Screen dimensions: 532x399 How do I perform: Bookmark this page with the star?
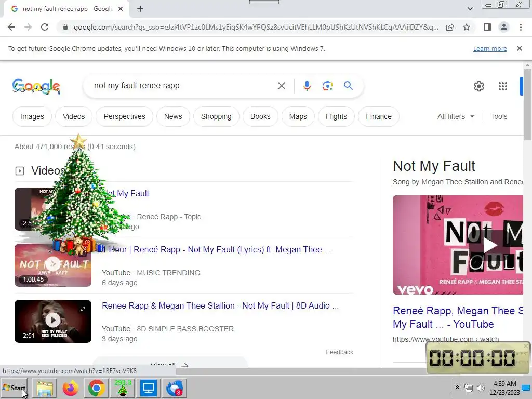point(467,27)
